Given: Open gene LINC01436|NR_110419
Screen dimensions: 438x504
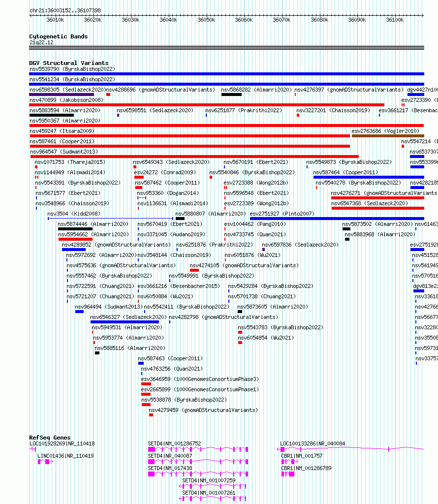Looking at the screenshot, I should point(65,456).
